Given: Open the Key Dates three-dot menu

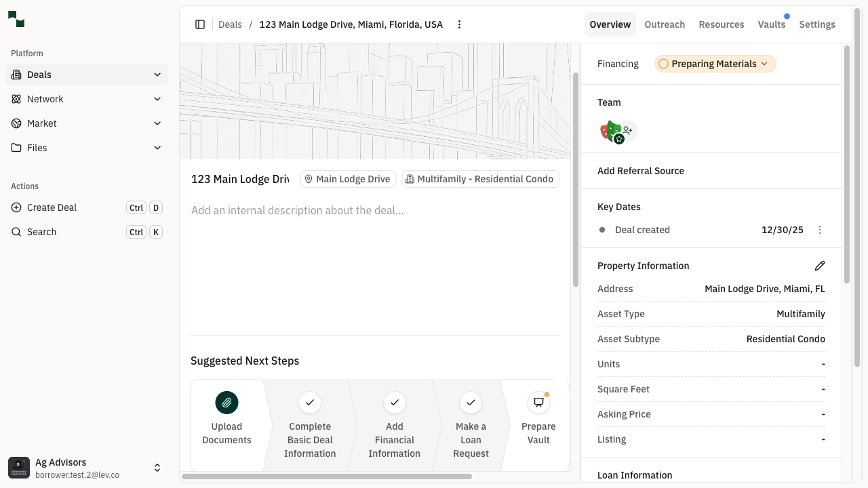Looking at the screenshot, I should coord(820,230).
